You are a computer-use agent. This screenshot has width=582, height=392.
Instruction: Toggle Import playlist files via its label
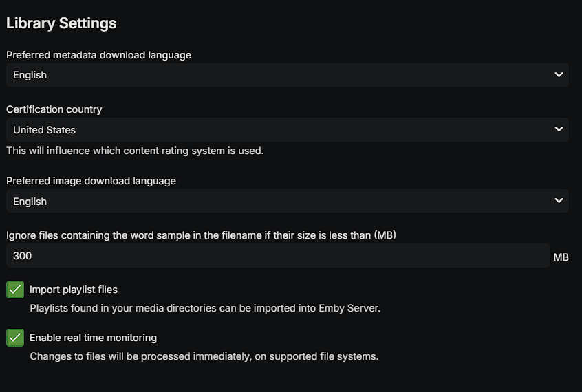73,290
